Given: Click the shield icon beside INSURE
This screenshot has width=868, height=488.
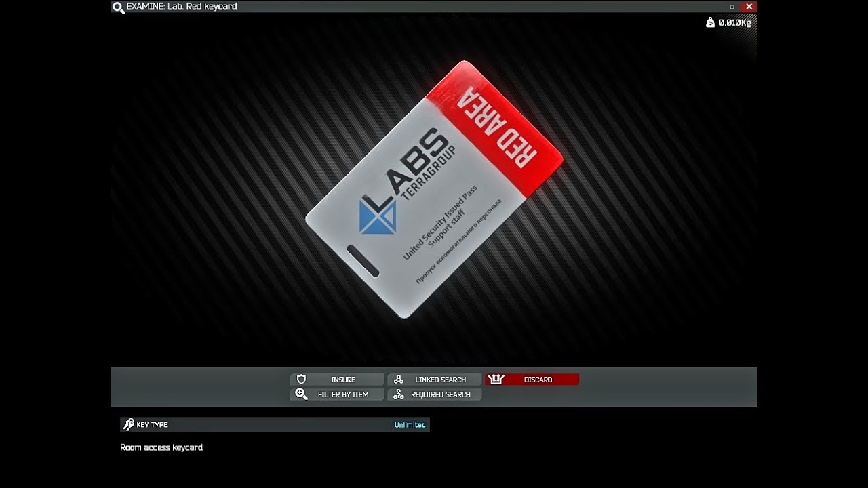Looking at the screenshot, I should click(302, 380).
